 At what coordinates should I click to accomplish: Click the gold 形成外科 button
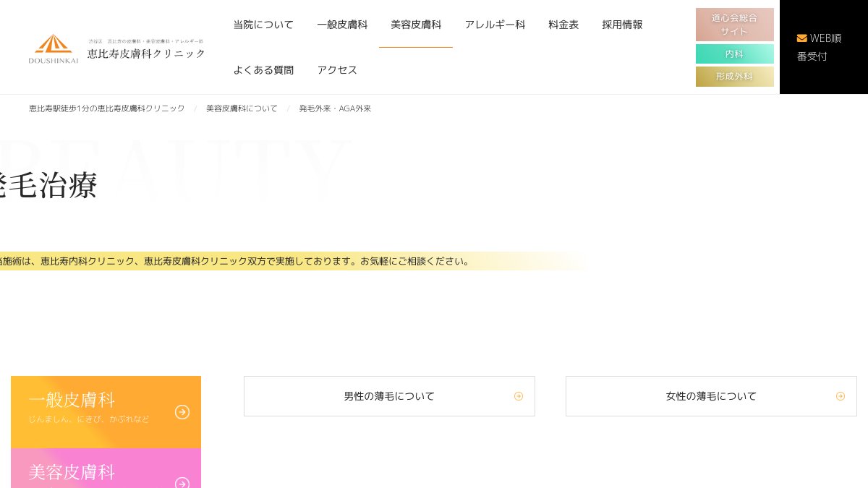(735, 77)
